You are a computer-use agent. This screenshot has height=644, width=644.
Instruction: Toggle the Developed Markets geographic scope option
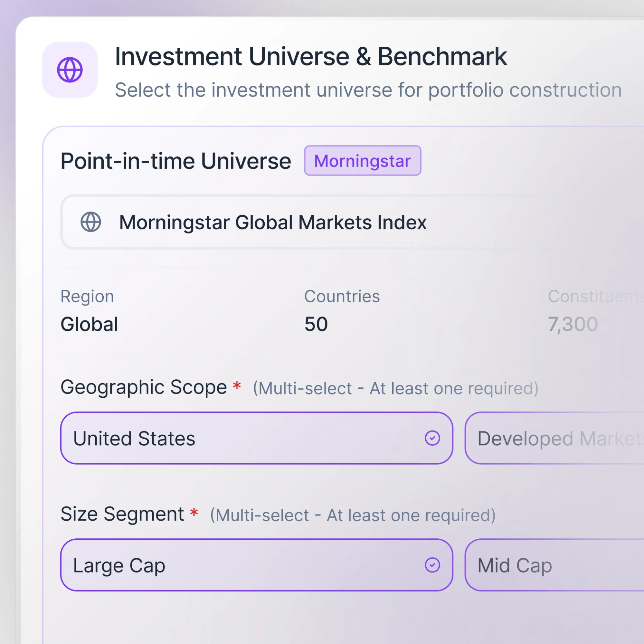click(554, 438)
